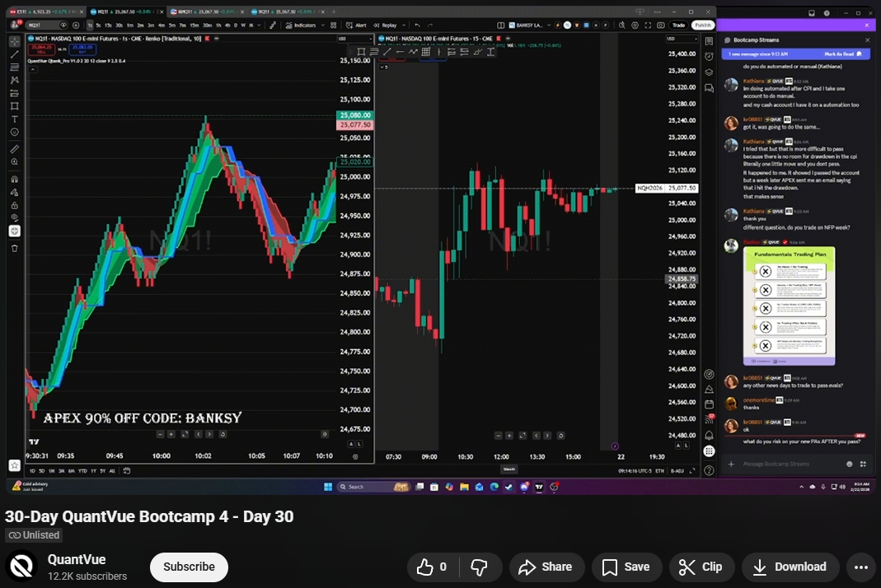
Task: Collapse the indicator legend chevron on Renko chart
Action: pos(33,69)
